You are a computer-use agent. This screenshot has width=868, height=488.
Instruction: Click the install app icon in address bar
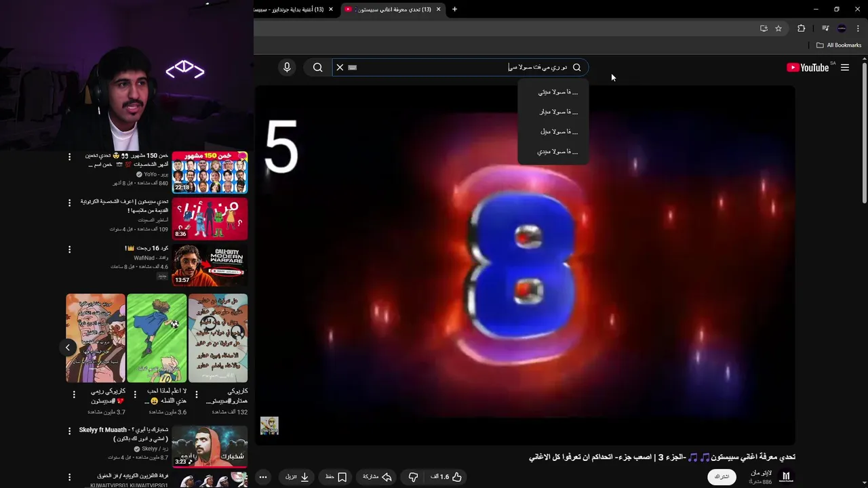point(764,28)
